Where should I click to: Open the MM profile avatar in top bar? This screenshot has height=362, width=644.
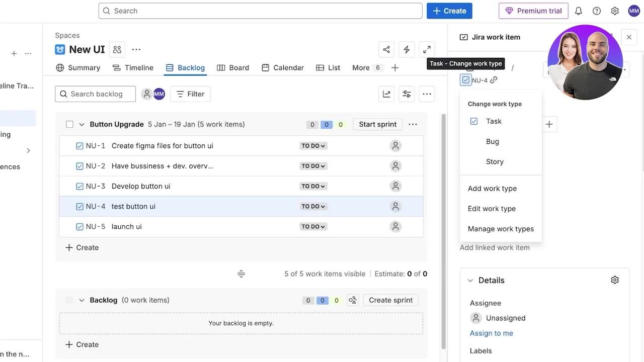(634, 11)
